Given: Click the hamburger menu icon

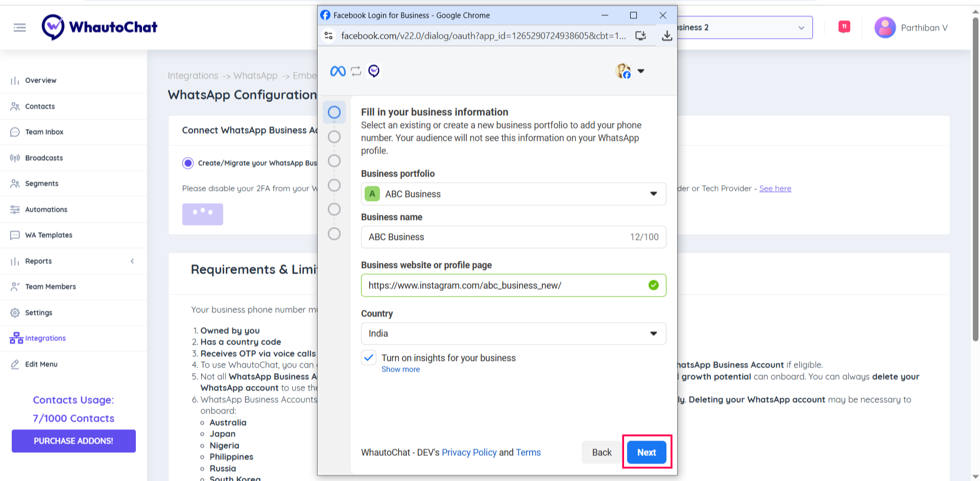Looking at the screenshot, I should 19,28.
